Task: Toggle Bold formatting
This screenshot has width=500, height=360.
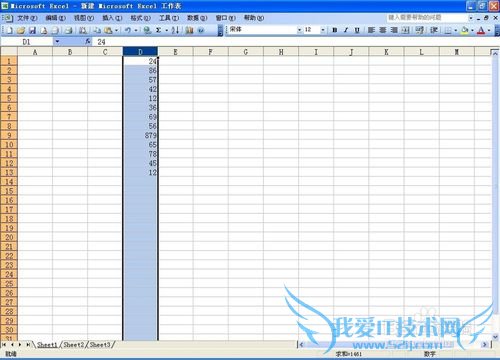Action: (x=335, y=30)
